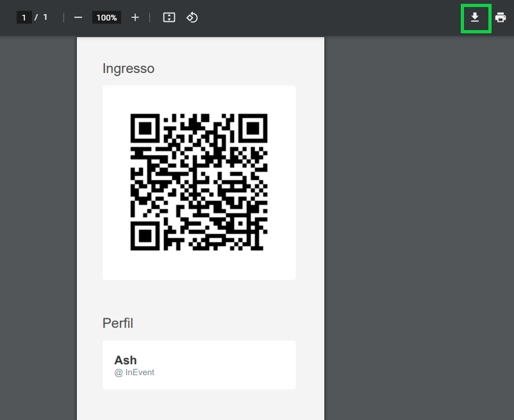Click the "@ InEvent" company text
Viewport: 514px width, 420px height.
134,373
